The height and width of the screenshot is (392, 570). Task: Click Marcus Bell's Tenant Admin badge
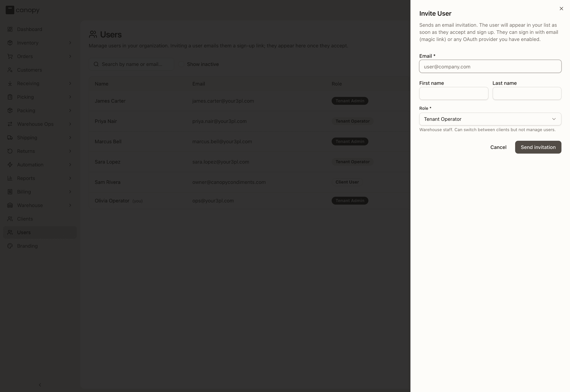pos(350,141)
